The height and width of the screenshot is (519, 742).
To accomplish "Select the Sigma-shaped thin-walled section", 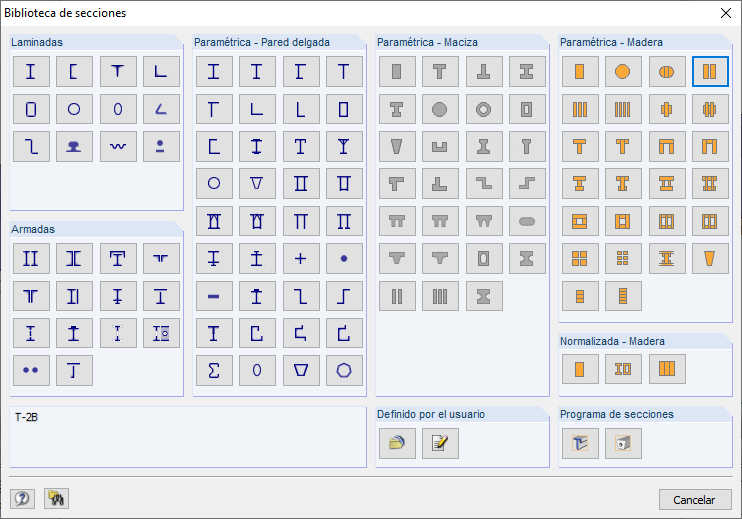I will [x=213, y=370].
